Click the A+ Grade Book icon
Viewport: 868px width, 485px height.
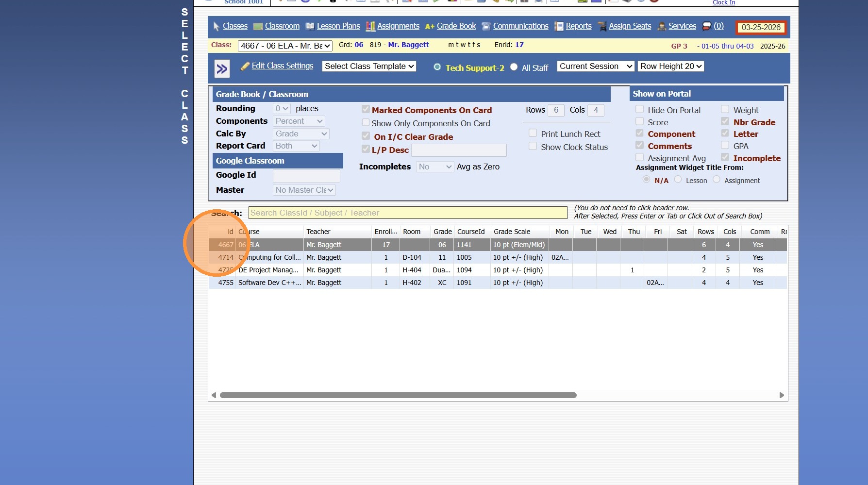(x=430, y=27)
